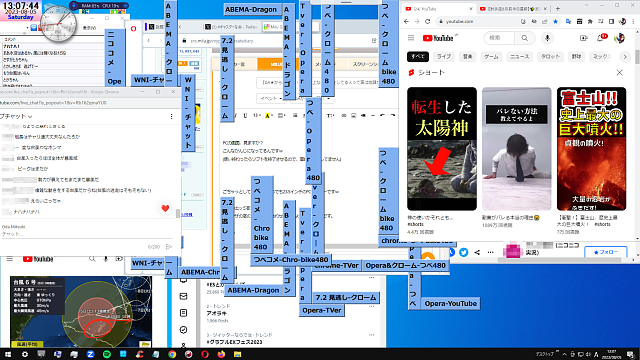The image size is (640, 360).
Task: Click the YouTube search magnifier button
Action: point(524,38)
